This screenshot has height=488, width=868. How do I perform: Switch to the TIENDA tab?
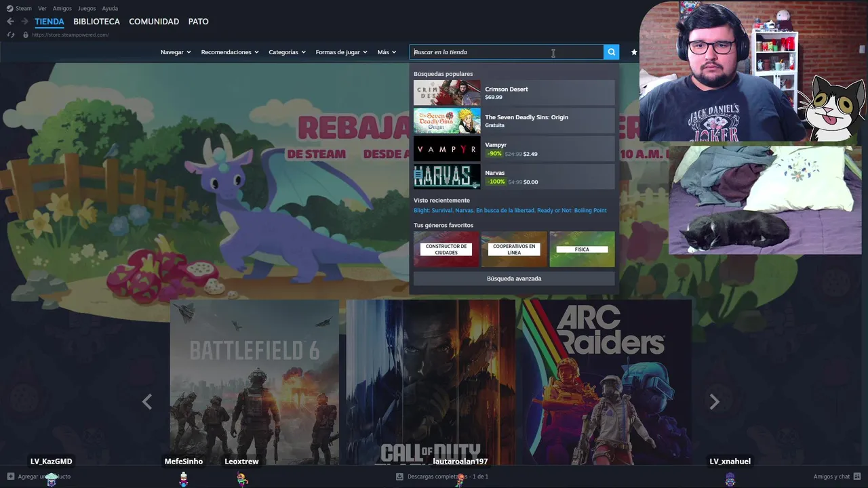click(50, 22)
